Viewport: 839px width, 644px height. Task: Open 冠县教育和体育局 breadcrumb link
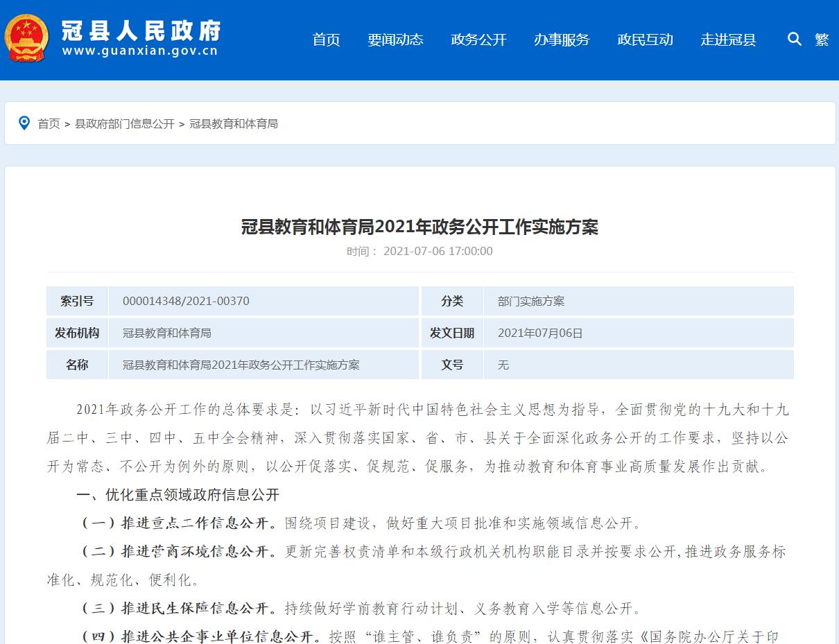[x=234, y=124]
